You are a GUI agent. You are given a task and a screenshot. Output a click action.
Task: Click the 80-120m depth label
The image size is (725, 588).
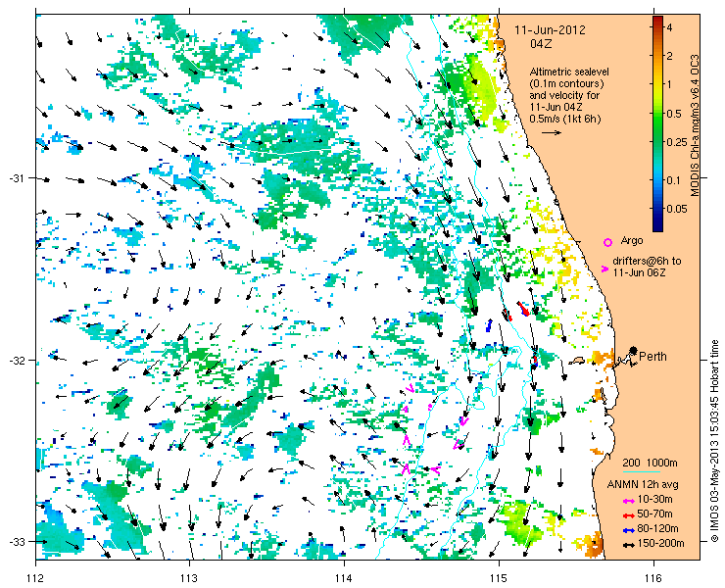pos(657,529)
